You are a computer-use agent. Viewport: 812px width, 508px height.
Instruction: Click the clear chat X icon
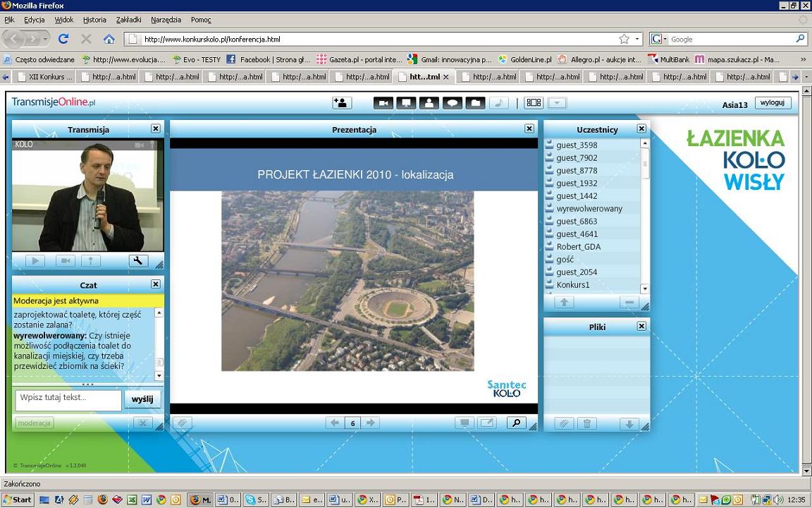[143, 423]
